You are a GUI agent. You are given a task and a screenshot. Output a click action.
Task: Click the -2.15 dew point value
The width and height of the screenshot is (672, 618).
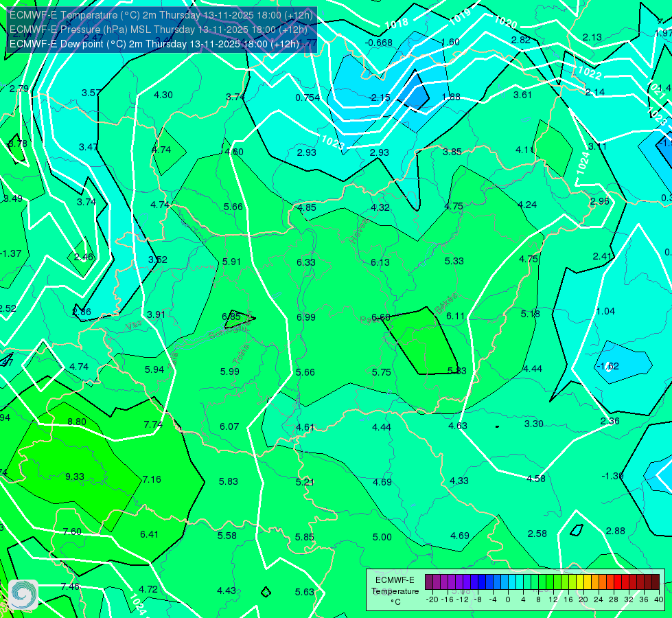380,98
